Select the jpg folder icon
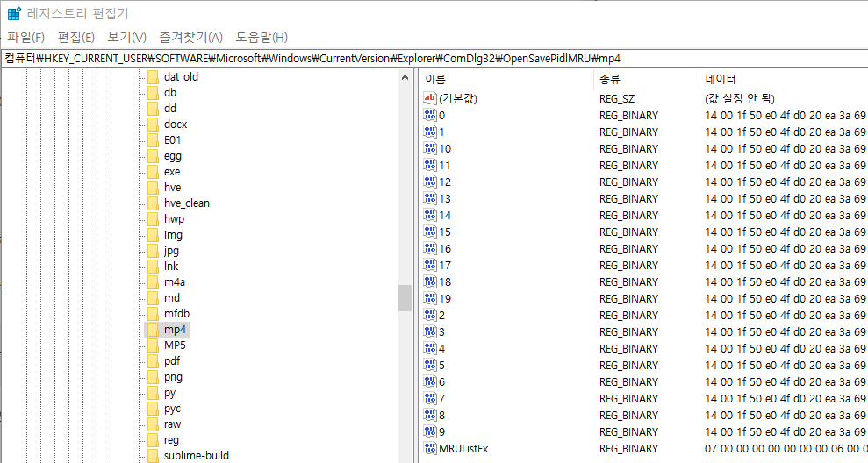The width and height of the screenshot is (868, 463). pos(154,251)
